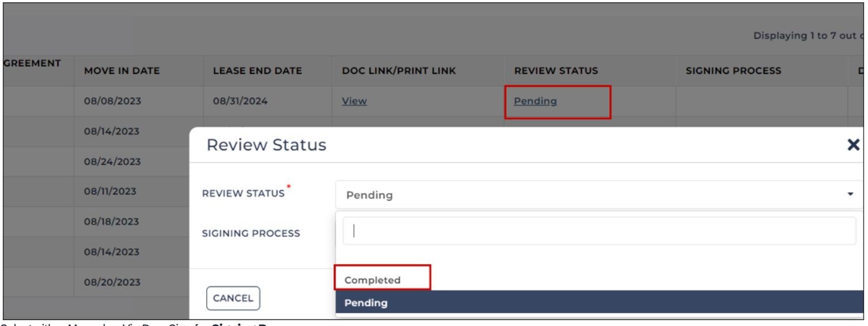
Task: Click the Review Status dropdown arrow
Action: [850, 195]
